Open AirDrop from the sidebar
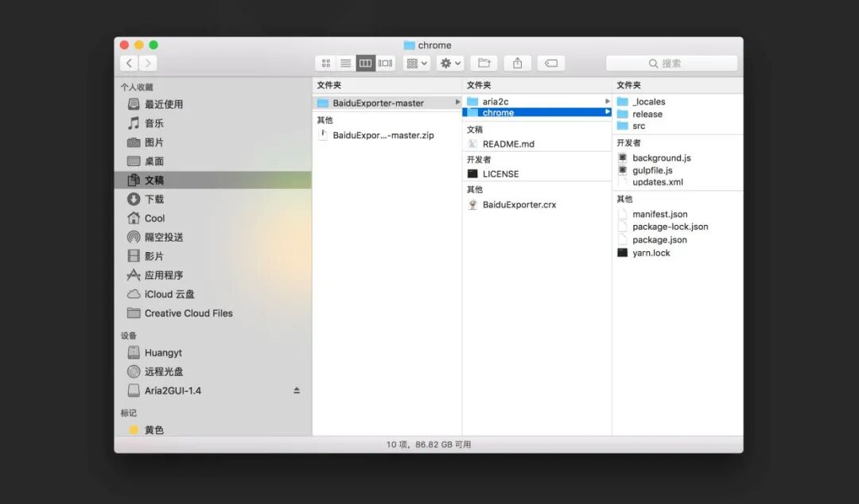859x504 pixels. coord(162,237)
